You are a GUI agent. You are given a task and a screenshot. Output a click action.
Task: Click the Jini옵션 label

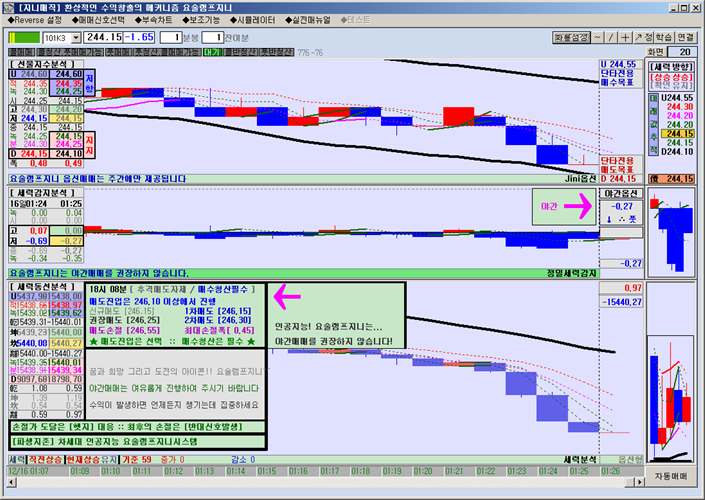click(x=581, y=179)
